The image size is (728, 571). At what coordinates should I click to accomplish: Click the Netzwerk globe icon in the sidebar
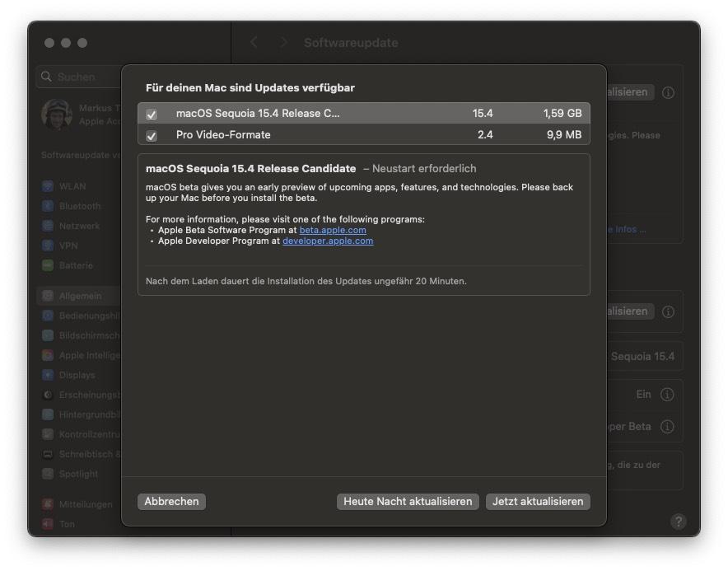[48, 226]
